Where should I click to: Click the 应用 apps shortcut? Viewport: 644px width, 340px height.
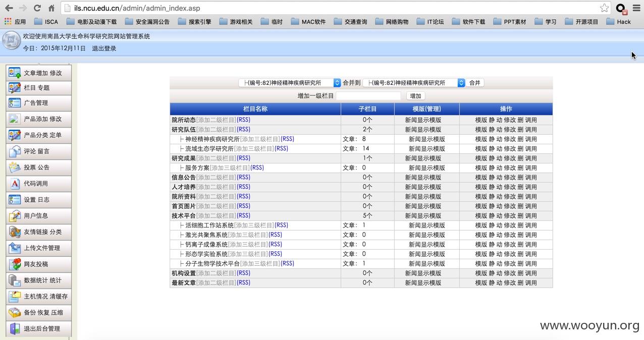pos(15,22)
